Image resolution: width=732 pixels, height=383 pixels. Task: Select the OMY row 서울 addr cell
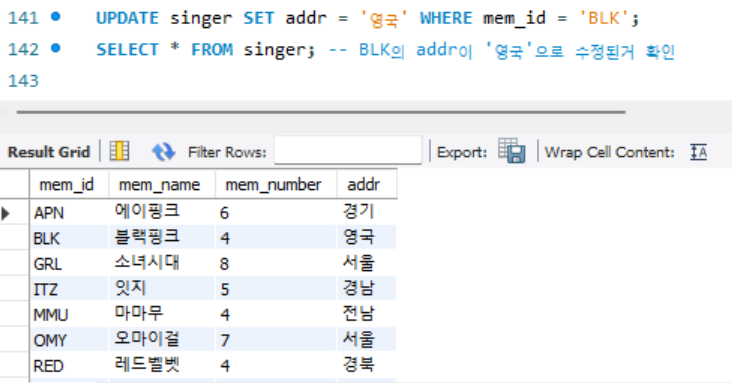367,340
